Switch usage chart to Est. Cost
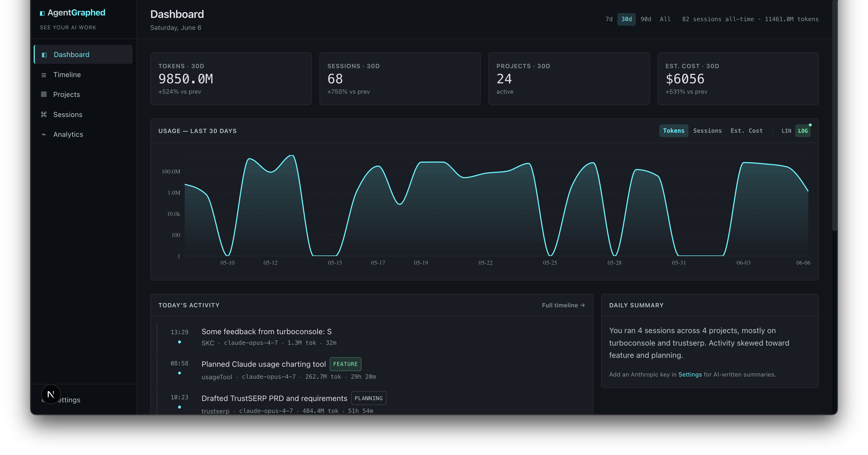868x455 pixels. 746,131
